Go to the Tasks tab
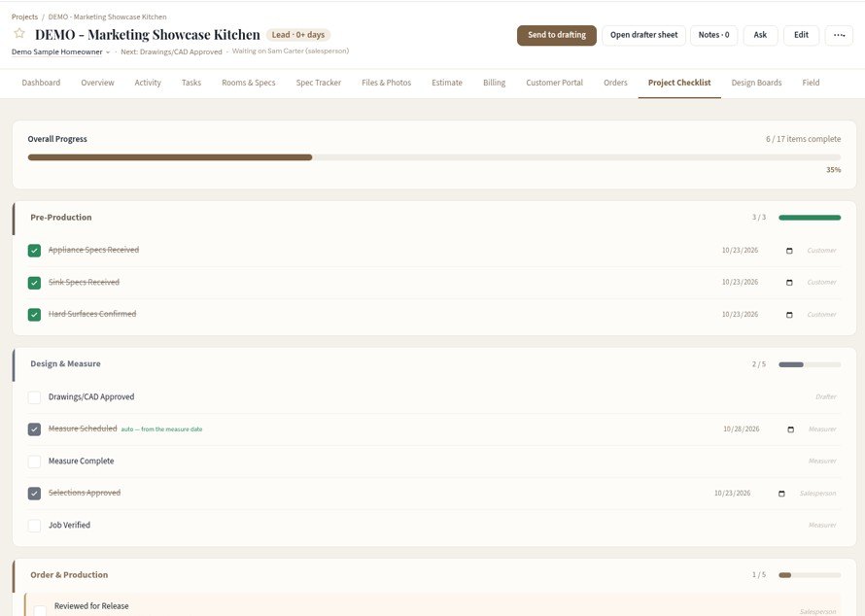 tap(191, 83)
